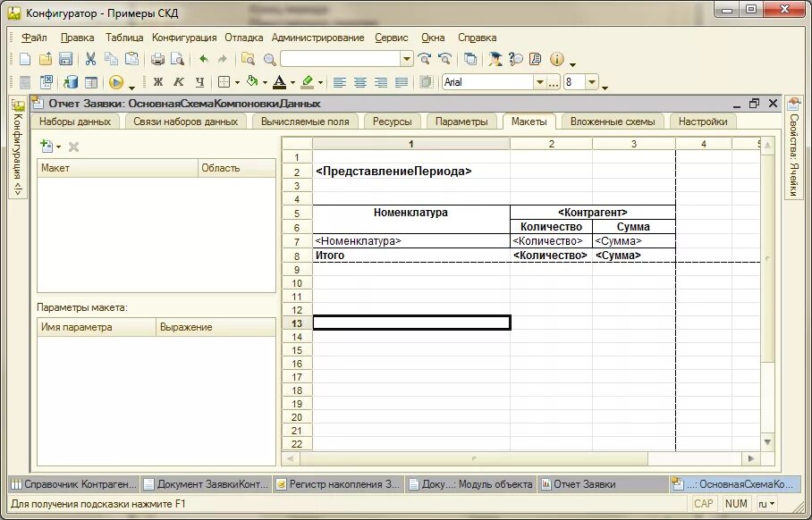This screenshot has width=812, height=520.
Task: Switch to Отчет Заявки window button
Action: [x=602, y=485]
